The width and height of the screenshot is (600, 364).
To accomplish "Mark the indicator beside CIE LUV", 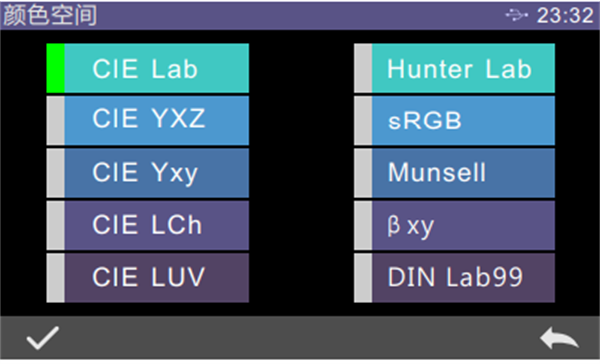I will 55,278.
